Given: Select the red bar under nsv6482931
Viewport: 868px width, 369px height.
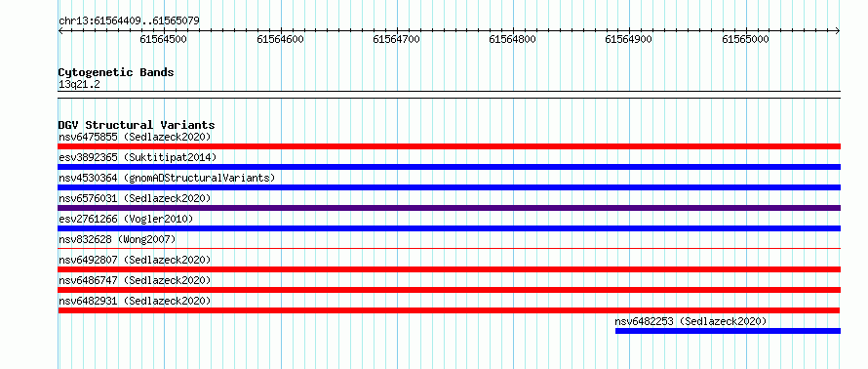Looking at the screenshot, I should (x=449, y=310).
